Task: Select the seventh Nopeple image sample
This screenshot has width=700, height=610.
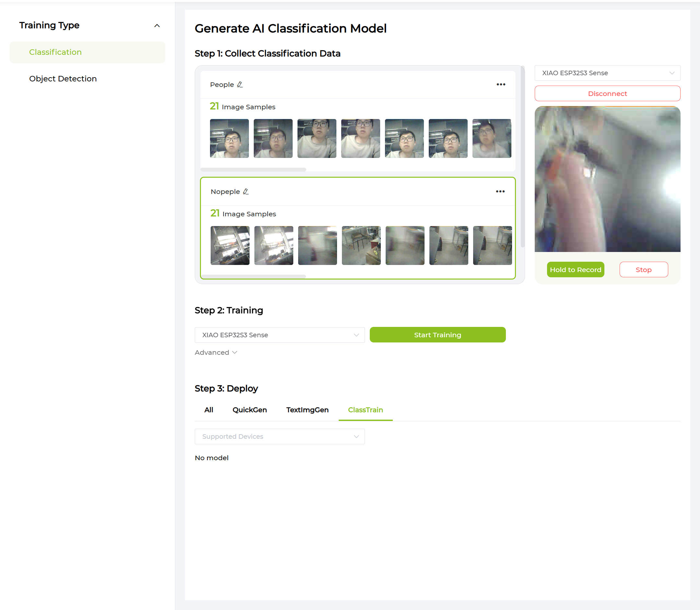Action: point(492,245)
